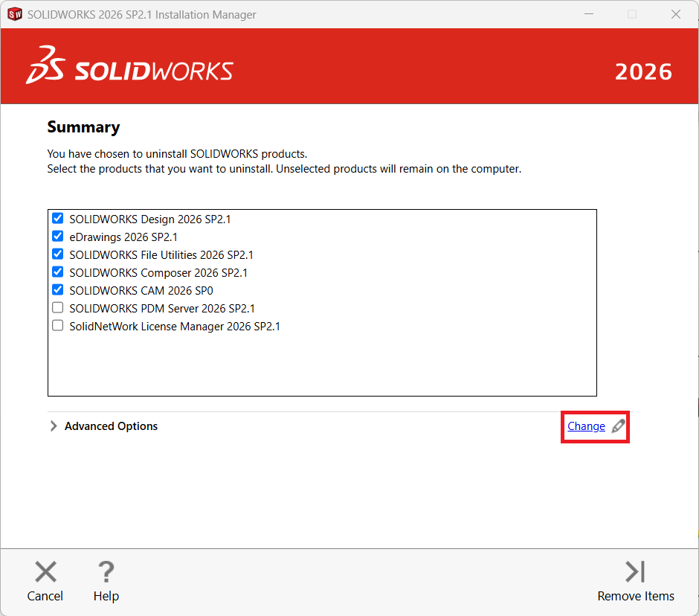699x616 pixels.
Task: Uncheck SOLIDWORKS Composer 2026 checkbox
Action: pyautogui.click(x=57, y=272)
